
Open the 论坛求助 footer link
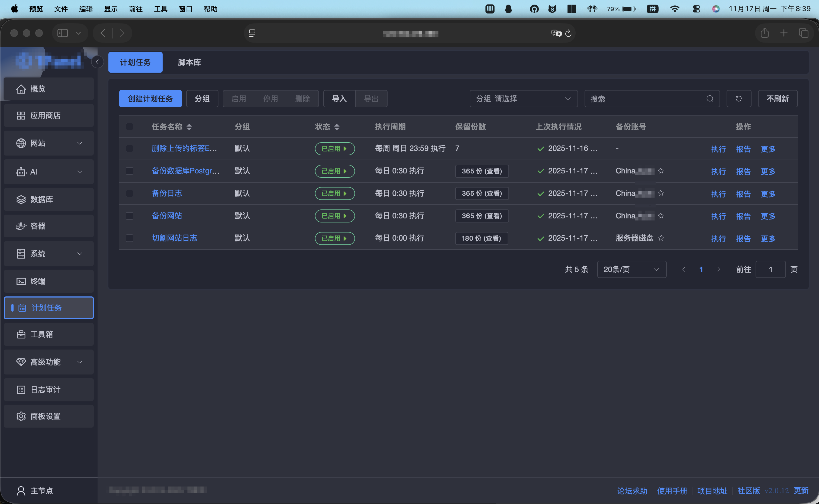pyautogui.click(x=632, y=491)
